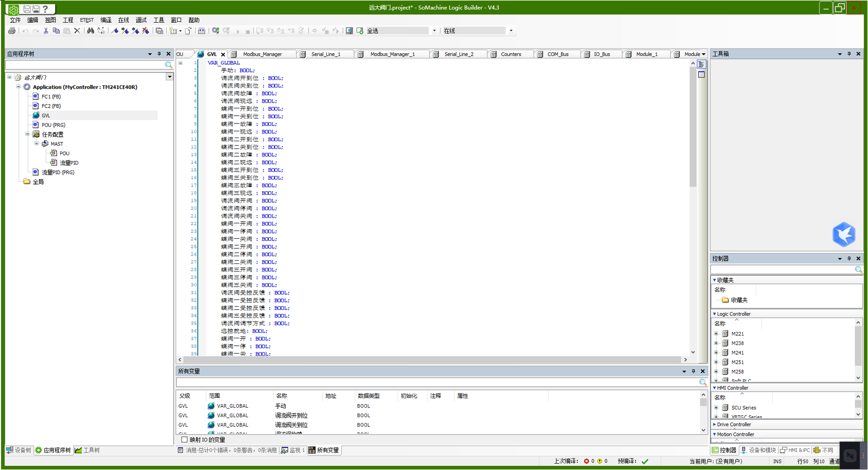Click the Build application icon

click(x=201, y=31)
